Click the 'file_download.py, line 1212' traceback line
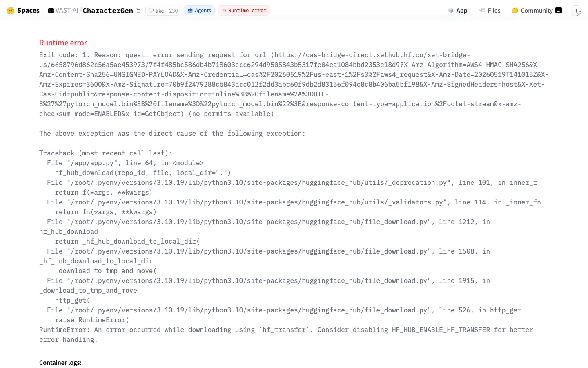Screen dimensions: 588x368 click(268, 222)
